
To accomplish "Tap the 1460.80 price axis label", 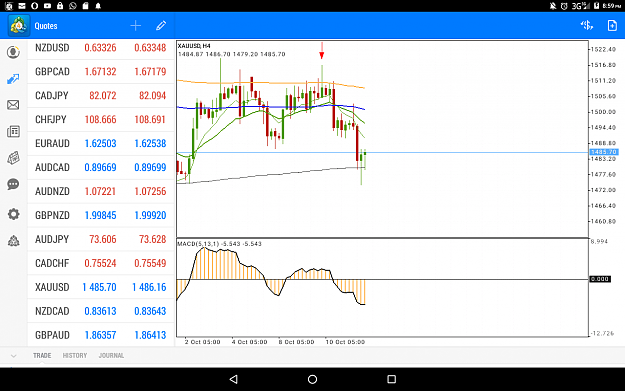I will [x=603, y=221].
